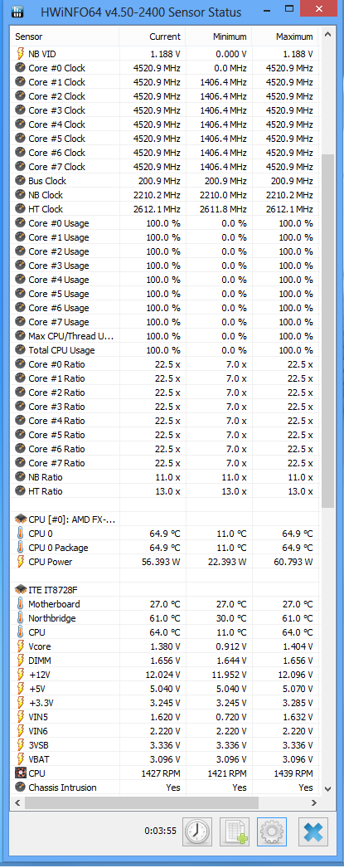Select the Chassis Intrusion row
This screenshot has height=868, width=344.
(x=164, y=788)
